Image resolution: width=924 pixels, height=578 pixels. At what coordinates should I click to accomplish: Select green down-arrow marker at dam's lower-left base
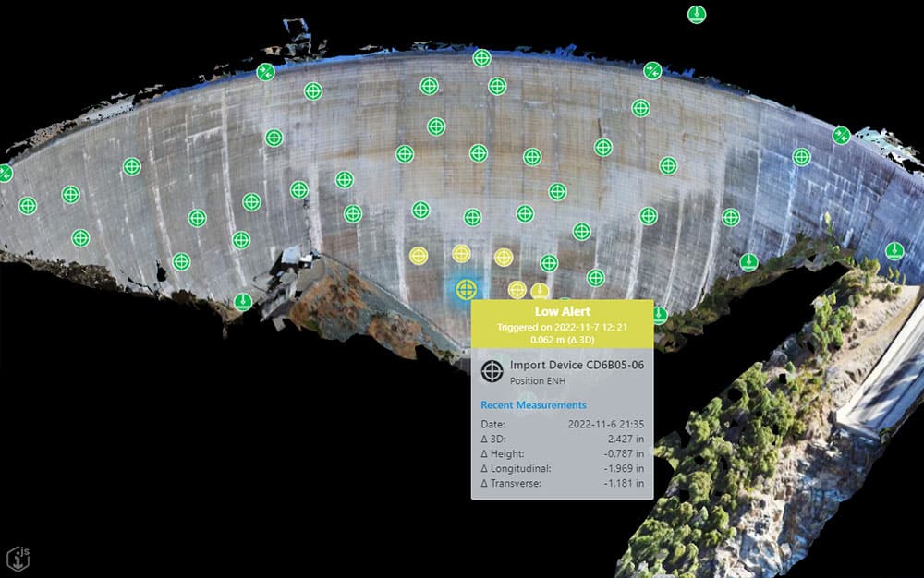[242, 301]
